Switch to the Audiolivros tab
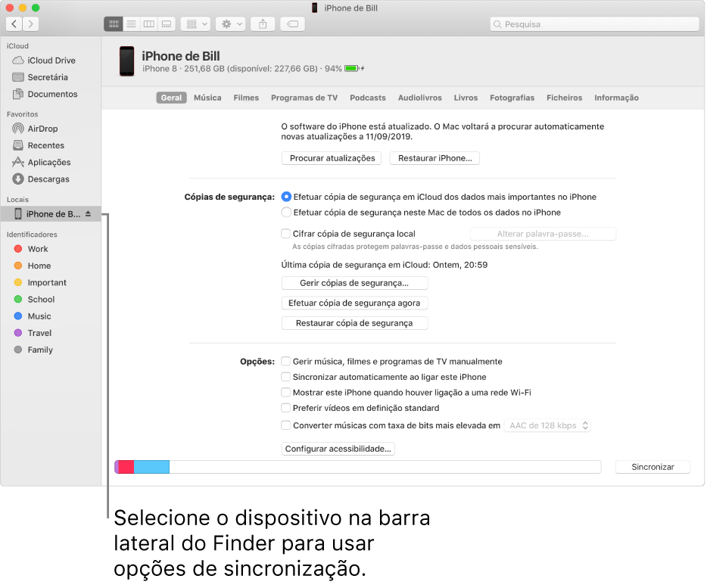707x588 pixels. click(x=420, y=98)
